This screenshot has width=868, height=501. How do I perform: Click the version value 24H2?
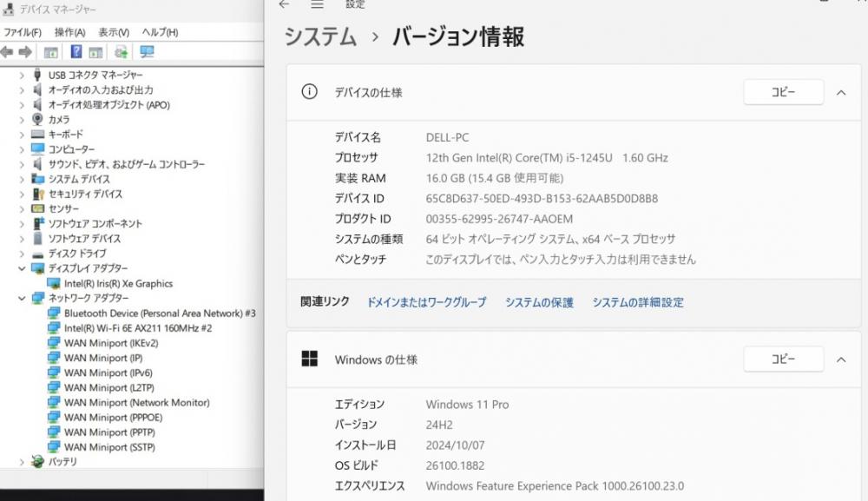click(439, 425)
